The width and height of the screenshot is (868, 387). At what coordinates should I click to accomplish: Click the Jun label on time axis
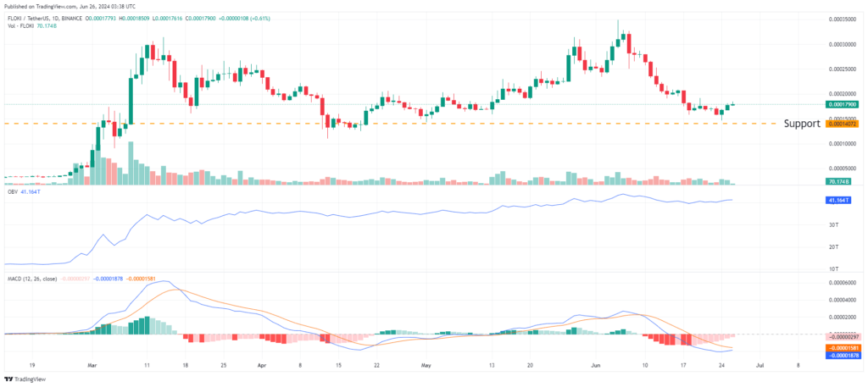pos(595,366)
